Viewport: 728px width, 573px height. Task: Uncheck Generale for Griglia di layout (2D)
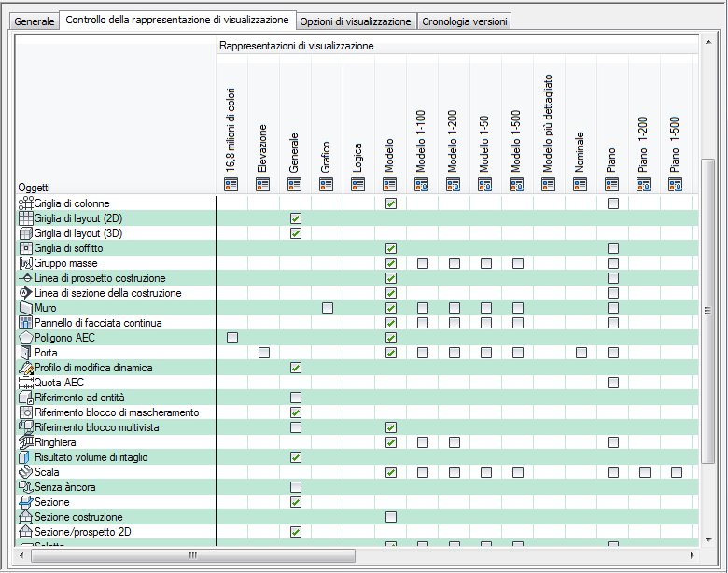click(x=296, y=218)
